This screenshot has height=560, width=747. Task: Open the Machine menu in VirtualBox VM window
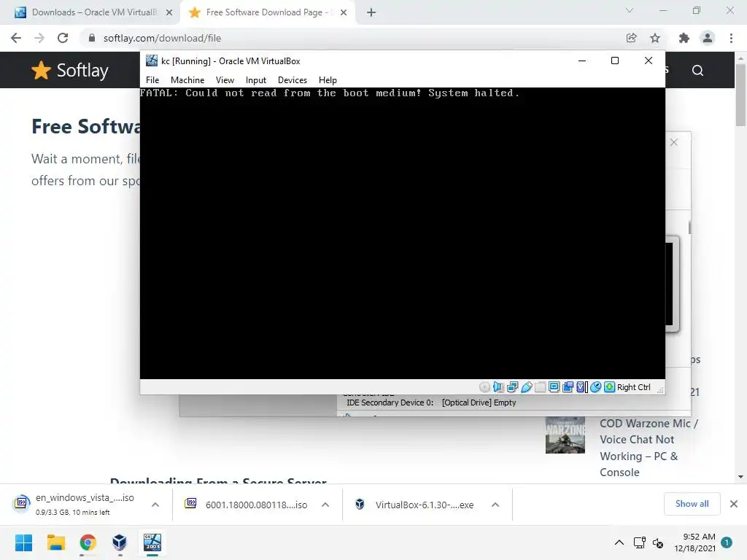click(x=187, y=80)
